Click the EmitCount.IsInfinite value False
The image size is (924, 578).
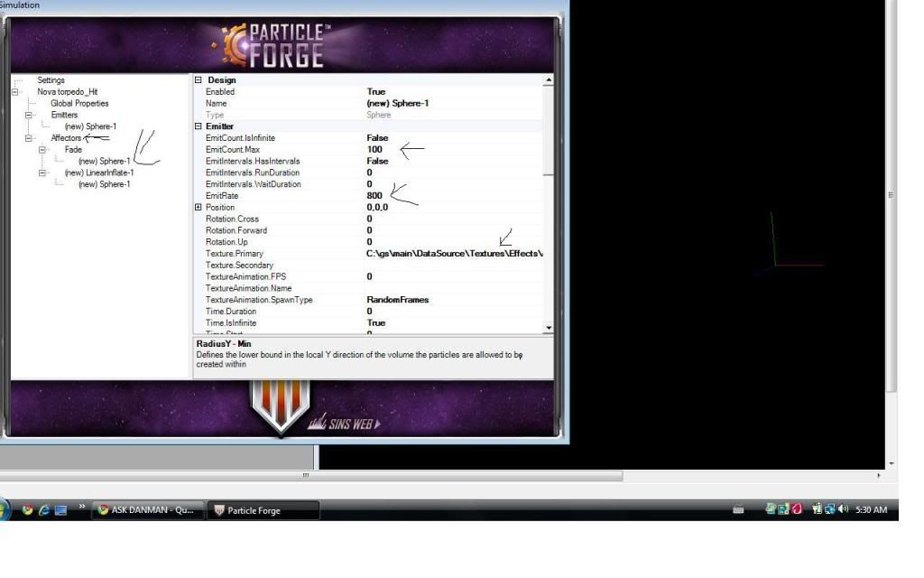point(454,138)
